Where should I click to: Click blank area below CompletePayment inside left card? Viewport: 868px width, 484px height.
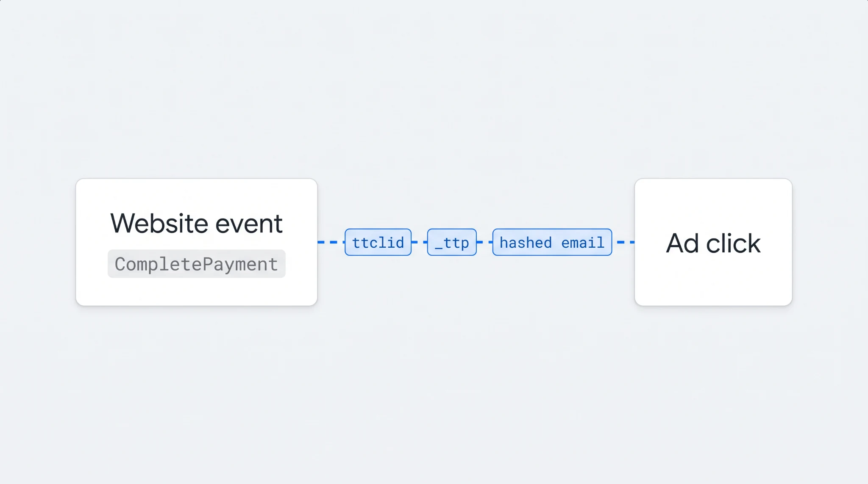click(196, 292)
